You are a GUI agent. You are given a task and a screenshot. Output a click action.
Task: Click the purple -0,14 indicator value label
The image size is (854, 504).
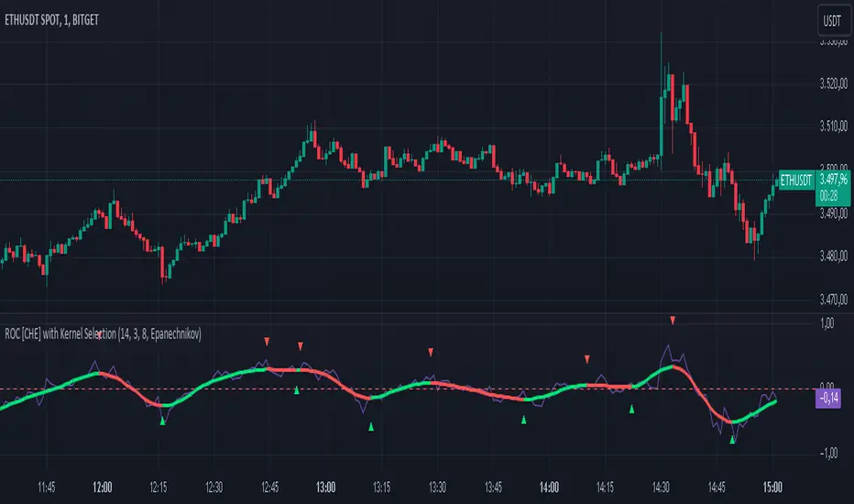coord(828,399)
